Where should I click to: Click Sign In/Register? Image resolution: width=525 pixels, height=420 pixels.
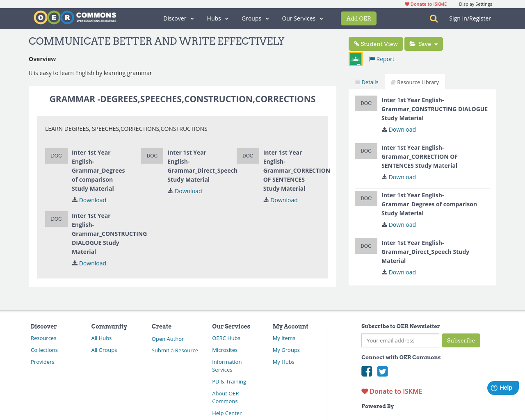[470, 18]
